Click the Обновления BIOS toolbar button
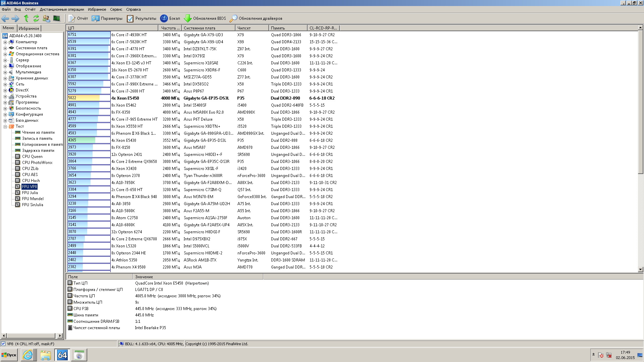The height and width of the screenshot is (362, 644). (205, 18)
